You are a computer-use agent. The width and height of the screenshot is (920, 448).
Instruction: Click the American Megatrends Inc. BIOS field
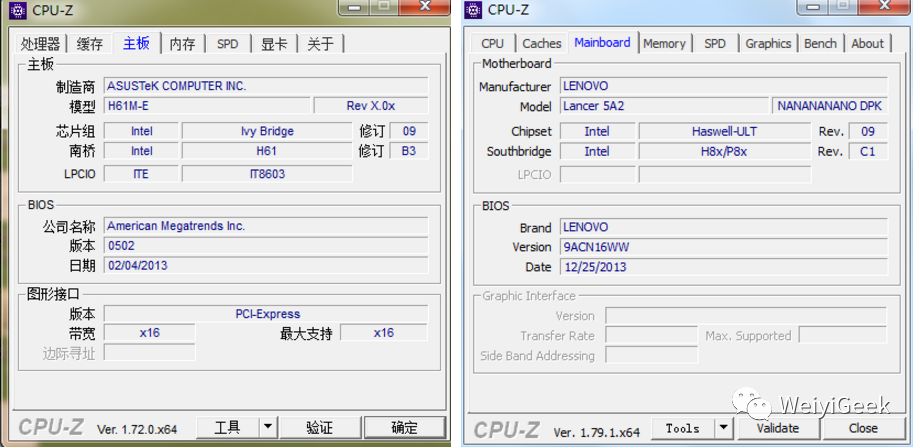pos(266,226)
